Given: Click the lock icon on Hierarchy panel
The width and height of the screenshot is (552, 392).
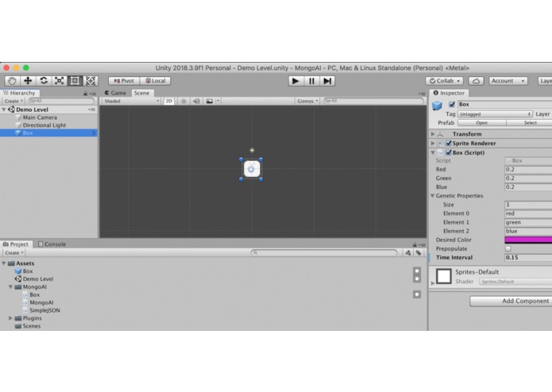Looking at the screenshot, I should tap(85, 94).
